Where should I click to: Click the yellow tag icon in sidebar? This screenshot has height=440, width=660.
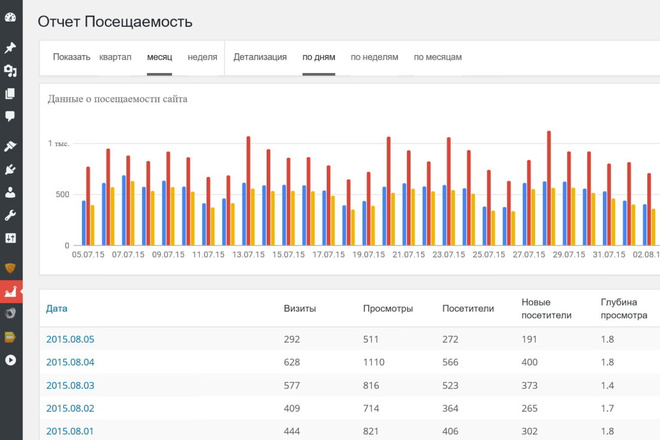(10, 337)
